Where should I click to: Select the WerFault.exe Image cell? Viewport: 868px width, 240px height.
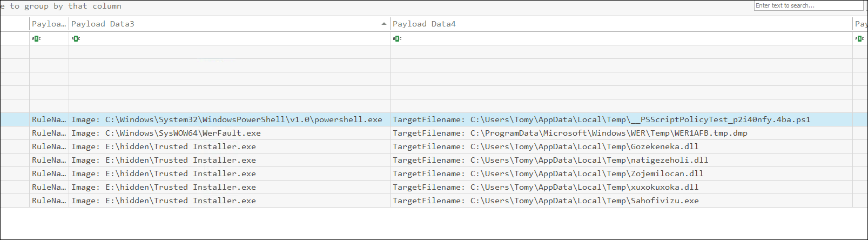coord(230,133)
